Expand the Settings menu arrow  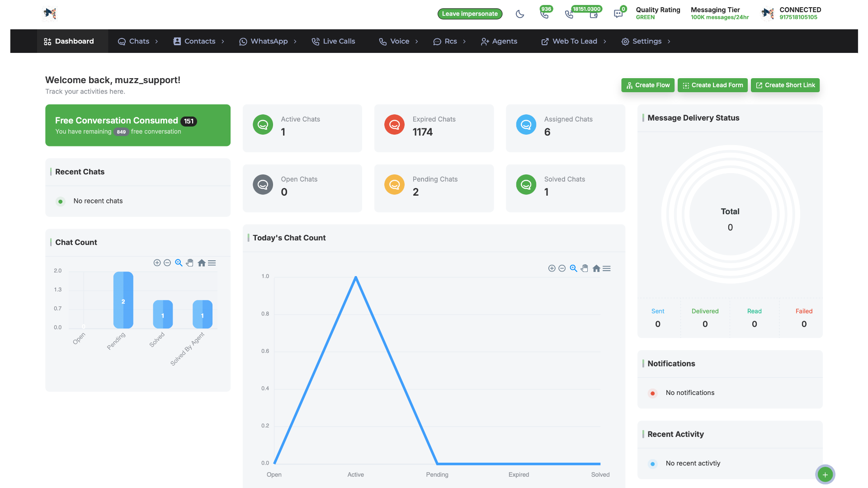(669, 42)
